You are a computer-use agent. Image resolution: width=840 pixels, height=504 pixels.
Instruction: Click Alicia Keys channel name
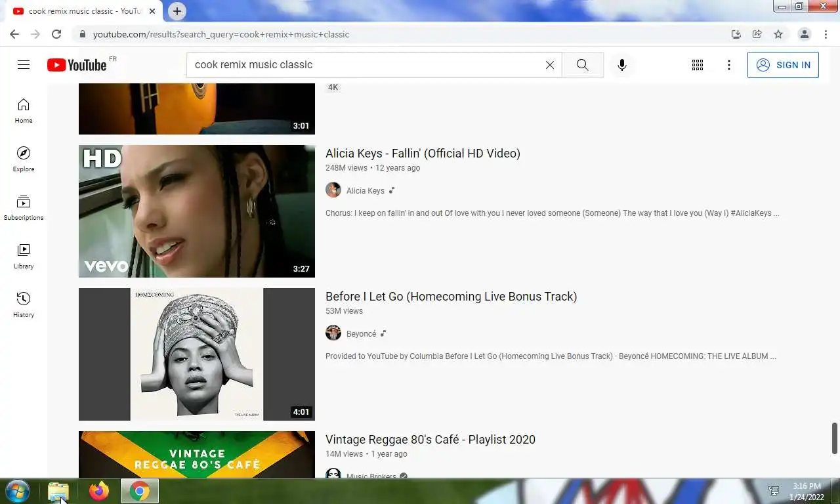coord(366,191)
